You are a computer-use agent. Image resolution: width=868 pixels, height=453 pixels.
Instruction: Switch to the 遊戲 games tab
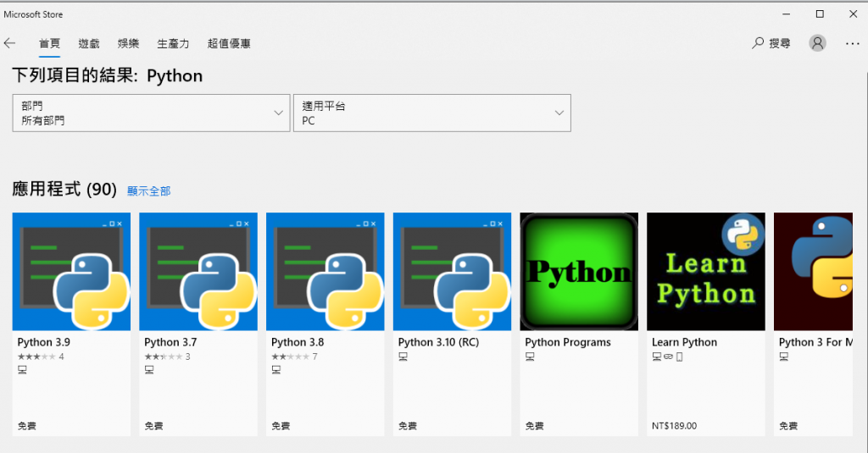tap(88, 43)
